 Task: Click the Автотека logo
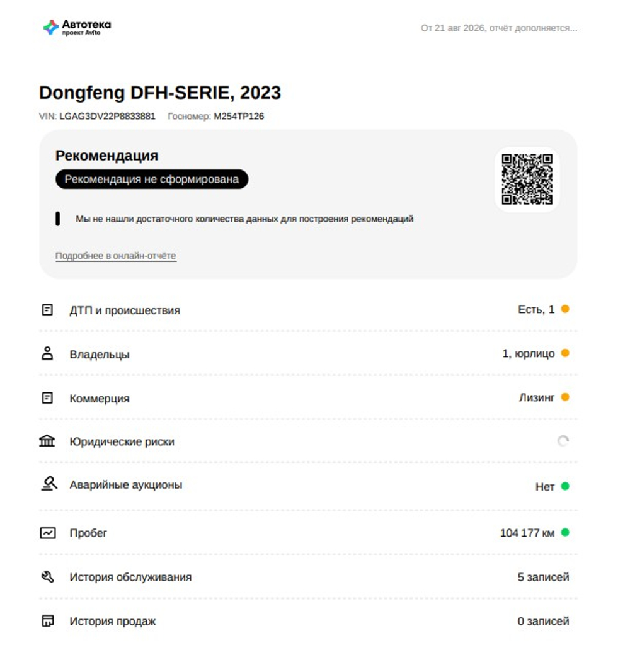click(77, 28)
